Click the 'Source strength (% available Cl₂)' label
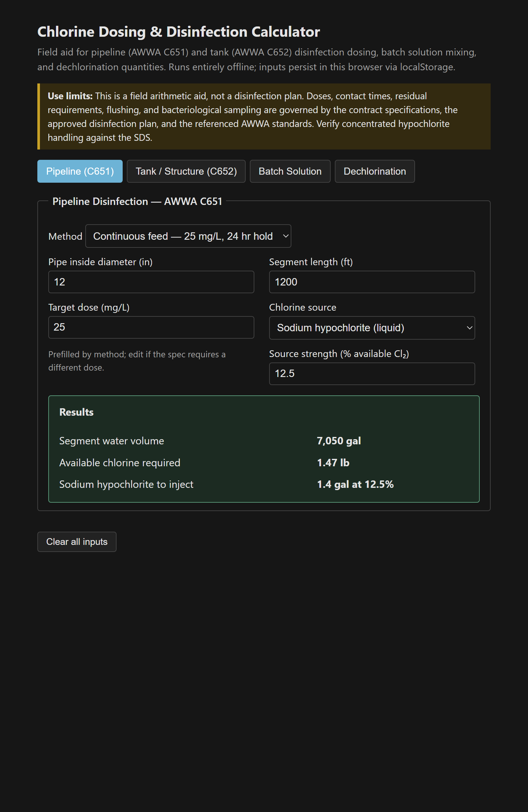 (x=339, y=354)
